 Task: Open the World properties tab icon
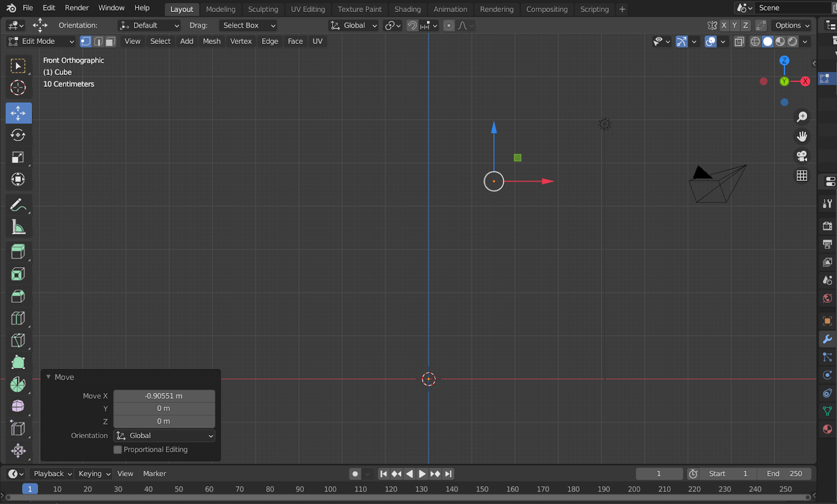(x=828, y=299)
